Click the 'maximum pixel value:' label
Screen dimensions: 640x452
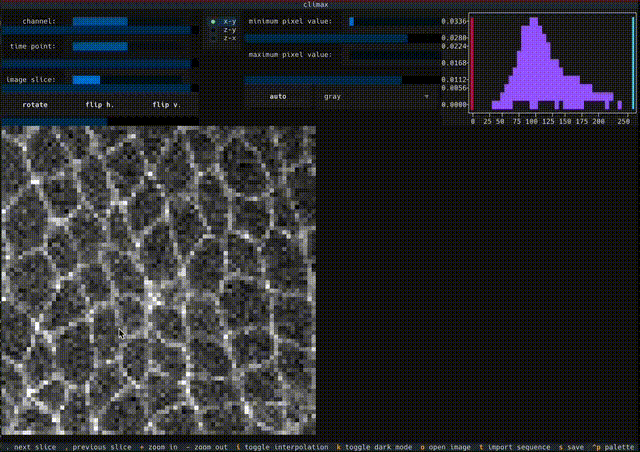[290, 55]
